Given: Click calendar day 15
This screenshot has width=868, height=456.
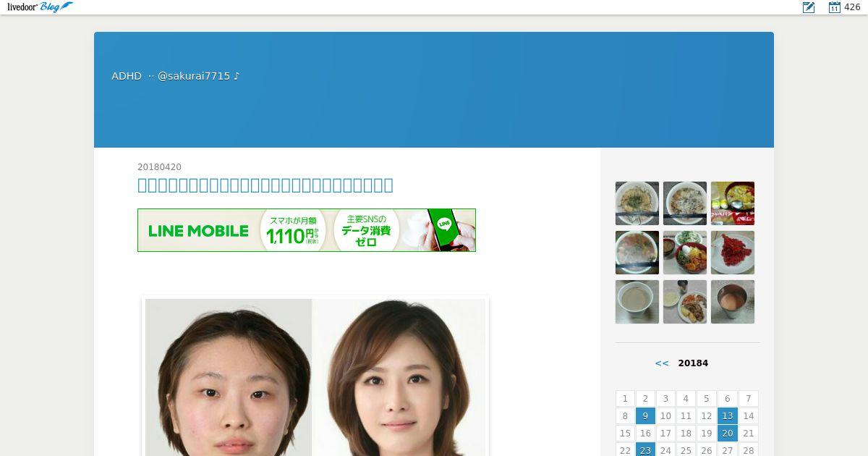Looking at the screenshot, I should pyautogui.click(x=625, y=434).
